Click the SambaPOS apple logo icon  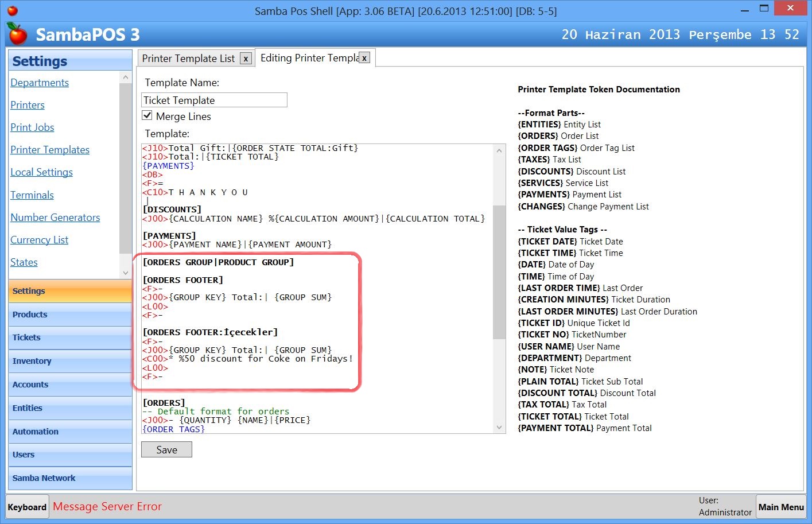click(x=18, y=34)
